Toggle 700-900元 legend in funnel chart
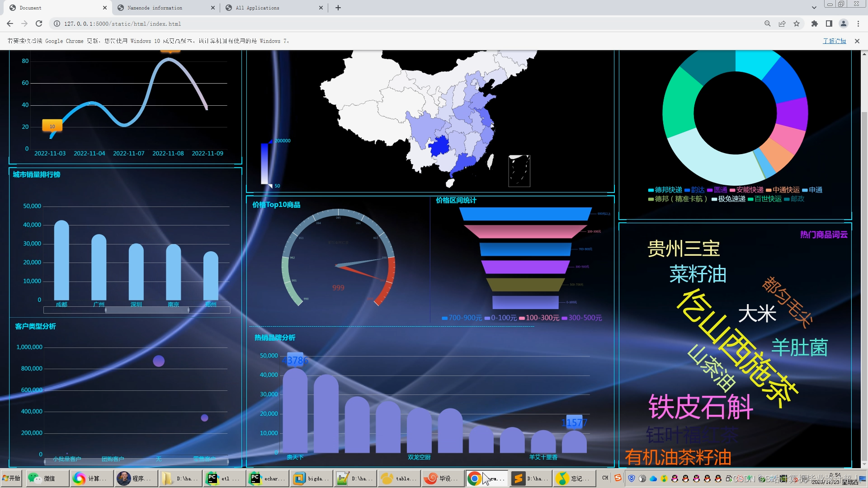Screen dimensions: 868x488 pos(462,318)
